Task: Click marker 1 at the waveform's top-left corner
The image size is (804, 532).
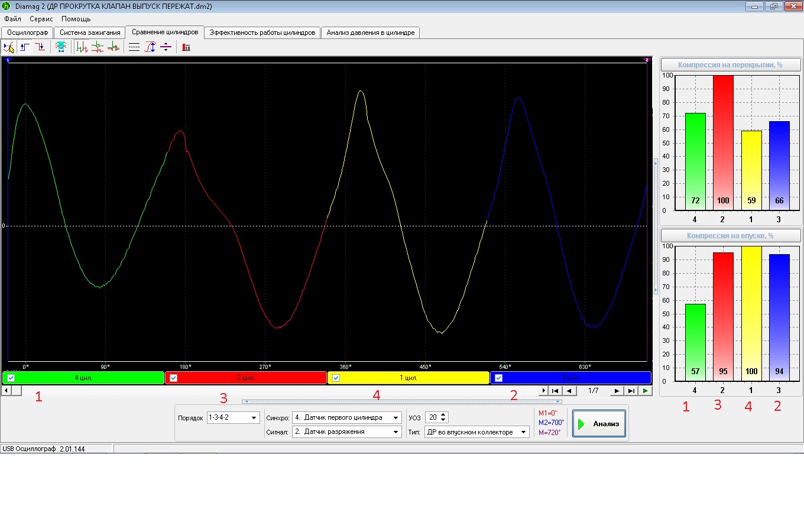Action: tap(8, 60)
